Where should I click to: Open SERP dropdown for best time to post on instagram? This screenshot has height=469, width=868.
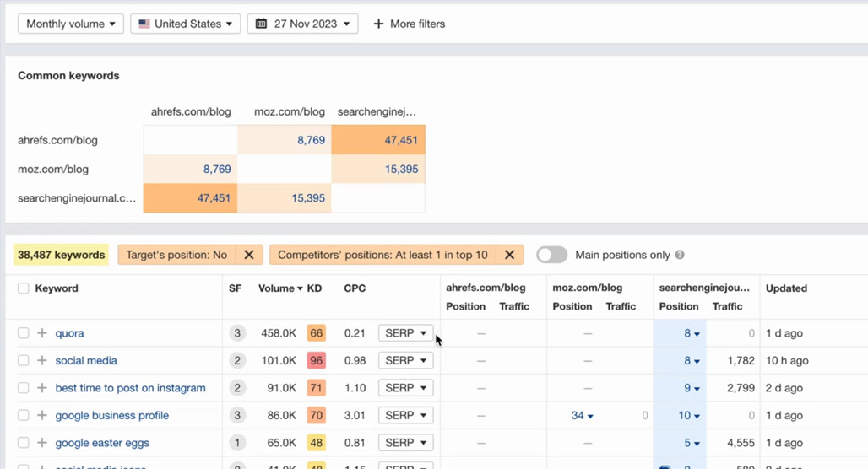[406, 388]
